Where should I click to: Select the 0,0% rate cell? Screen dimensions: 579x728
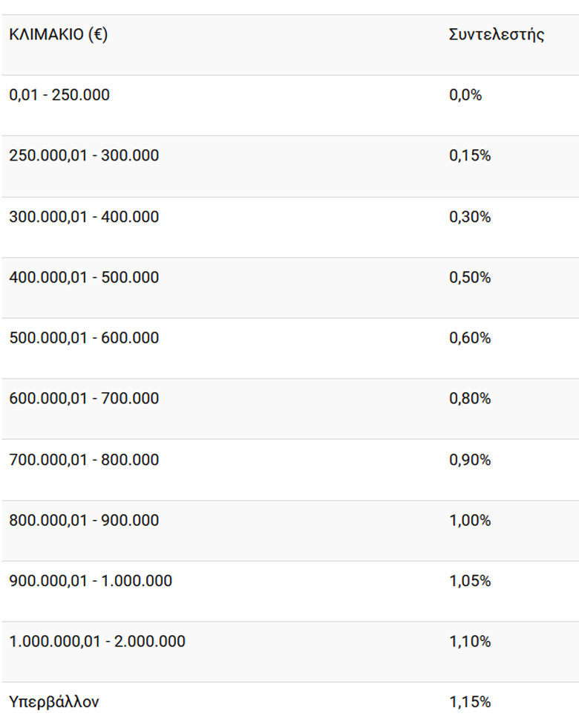pyautogui.click(x=465, y=95)
